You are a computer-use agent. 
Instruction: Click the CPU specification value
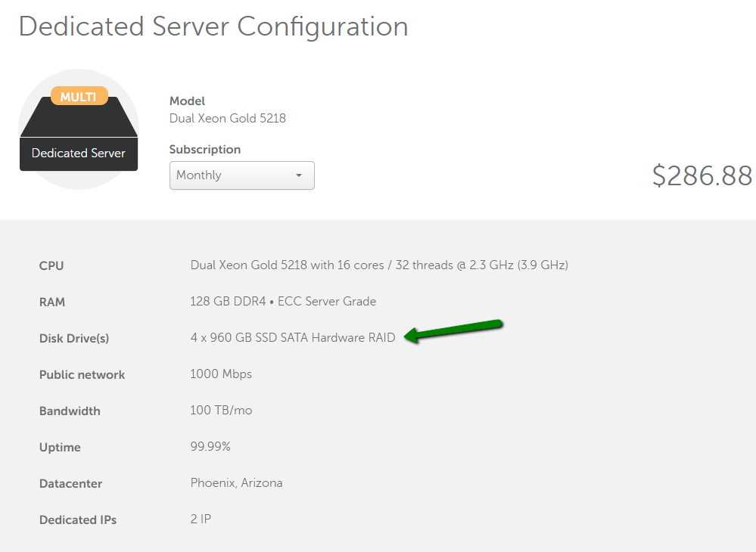coord(379,265)
